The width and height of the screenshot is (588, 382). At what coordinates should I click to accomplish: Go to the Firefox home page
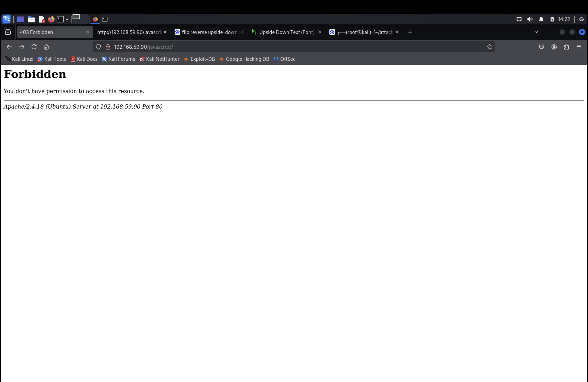(x=46, y=47)
